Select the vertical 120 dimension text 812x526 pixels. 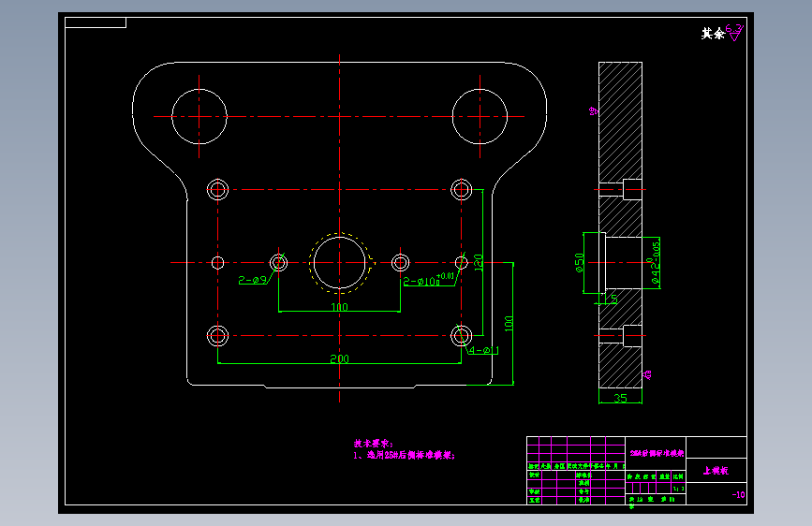[x=479, y=261]
